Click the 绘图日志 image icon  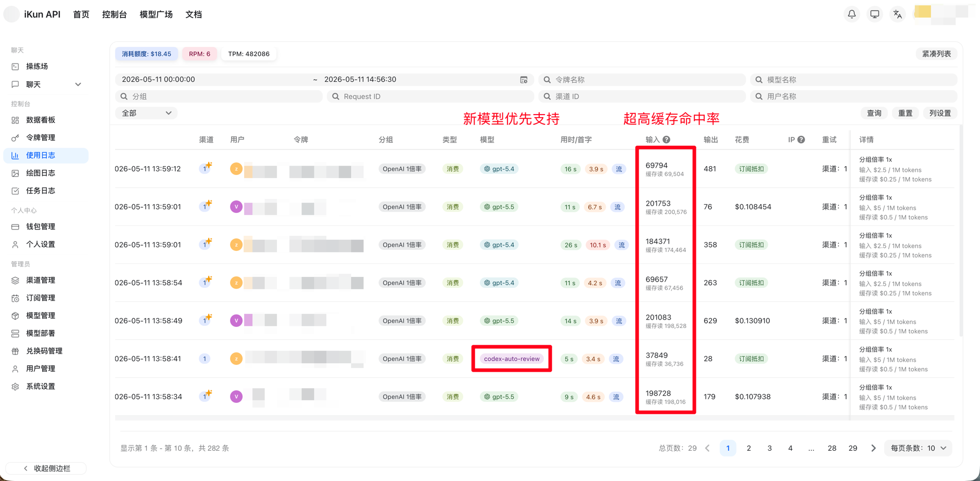coord(15,173)
